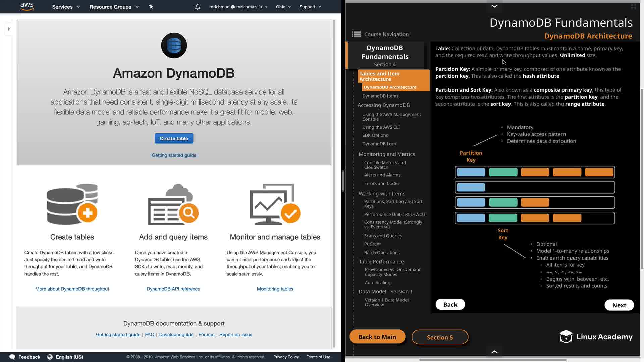Open the Resource Groups dropdown

coord(114,7)
